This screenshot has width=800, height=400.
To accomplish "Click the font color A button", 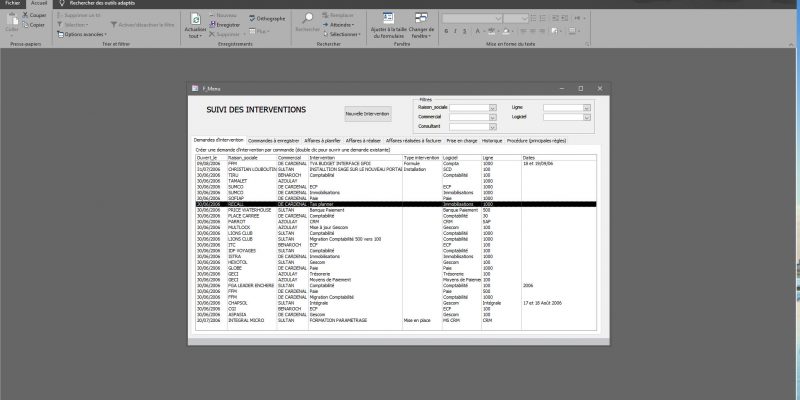I will click(x=478, y=31).
